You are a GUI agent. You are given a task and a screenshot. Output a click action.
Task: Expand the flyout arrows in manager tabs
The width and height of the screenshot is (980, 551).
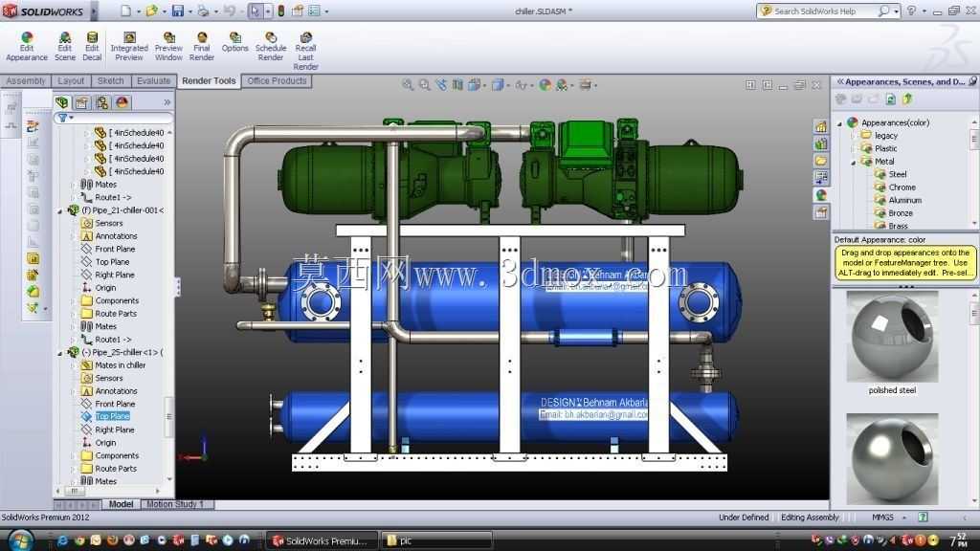coord(167,101)
